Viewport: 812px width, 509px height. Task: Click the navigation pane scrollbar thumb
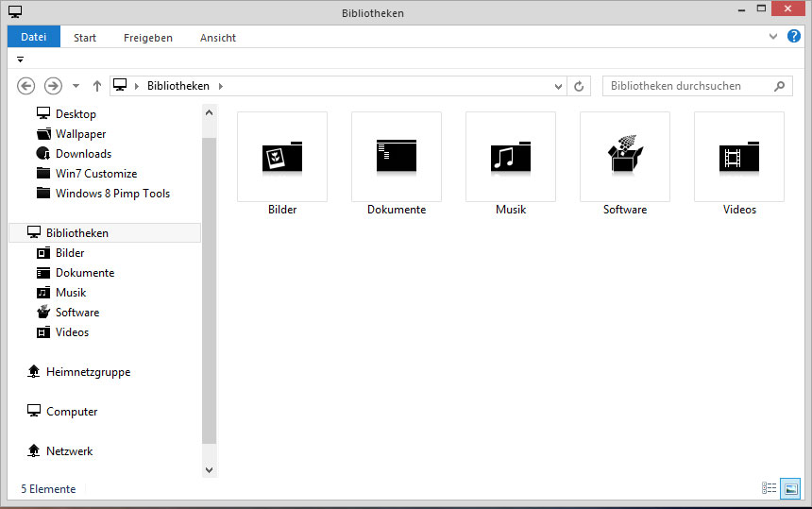[210, 291]
